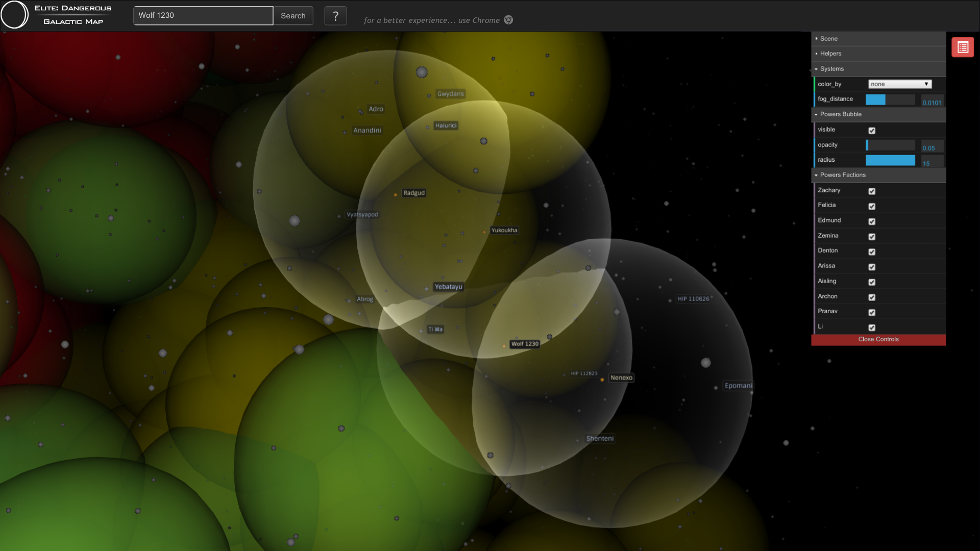The height and width of the screenshot is (551, 980).
Task: Click the Chrome browser icon
Action: pyautogui.click(x=508, y=20)
